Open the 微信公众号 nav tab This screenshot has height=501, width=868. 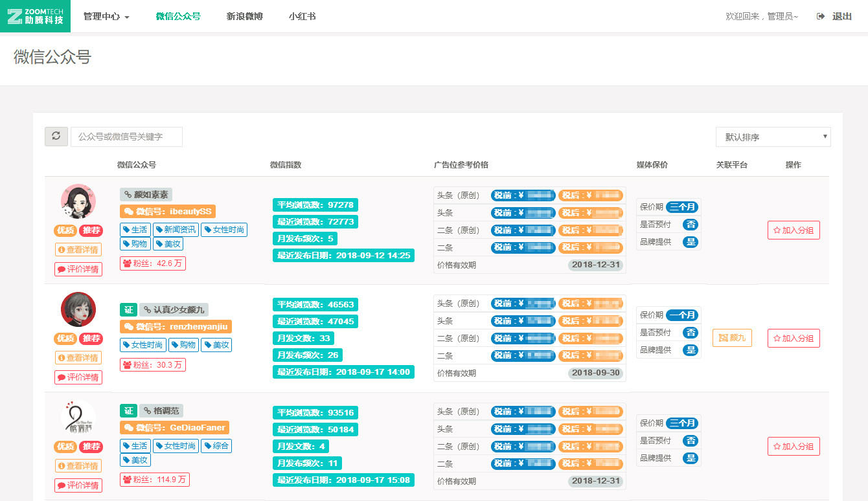(178, 17)
